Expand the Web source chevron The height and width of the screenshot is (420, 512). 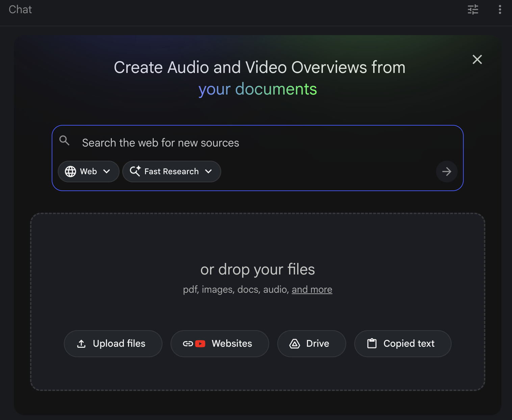click(x=107, y=172)
